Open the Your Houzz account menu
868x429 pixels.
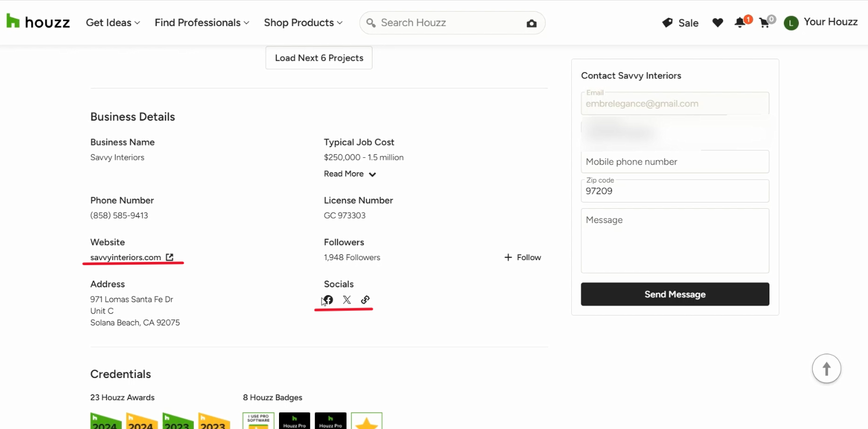point(821,22)
